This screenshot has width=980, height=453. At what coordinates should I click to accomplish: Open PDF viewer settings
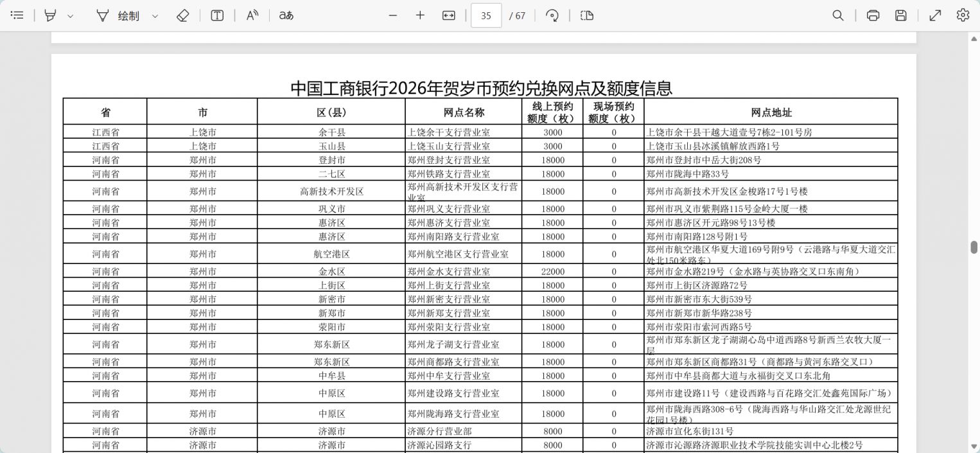(963, 15)
